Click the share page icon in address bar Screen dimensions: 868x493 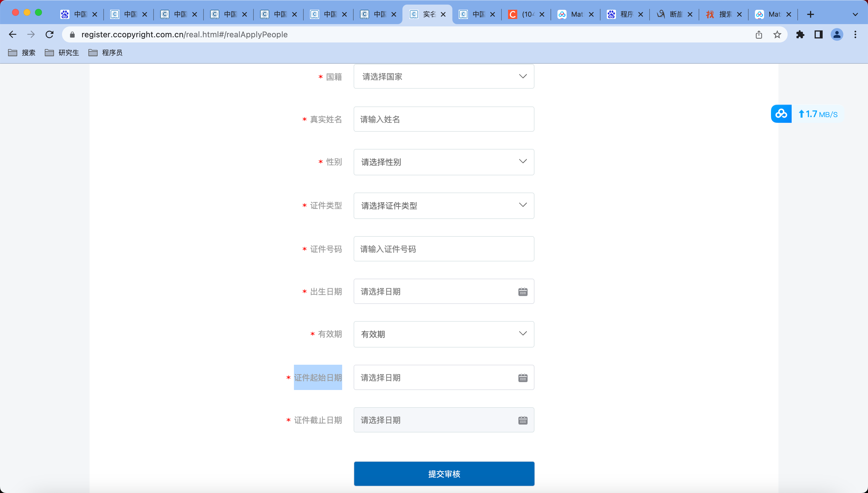(759, 34)
